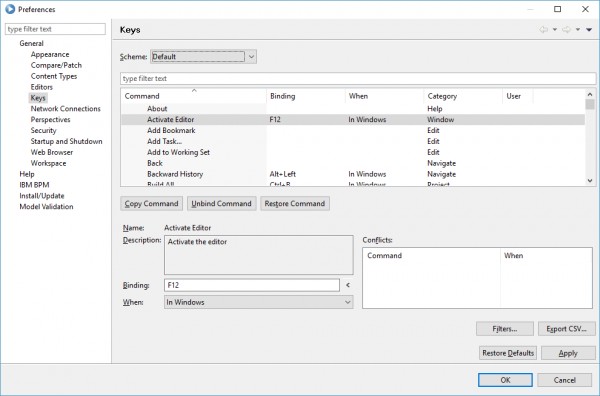
Task: Click the binding key insert arrow button
Action: coord(348,285)
